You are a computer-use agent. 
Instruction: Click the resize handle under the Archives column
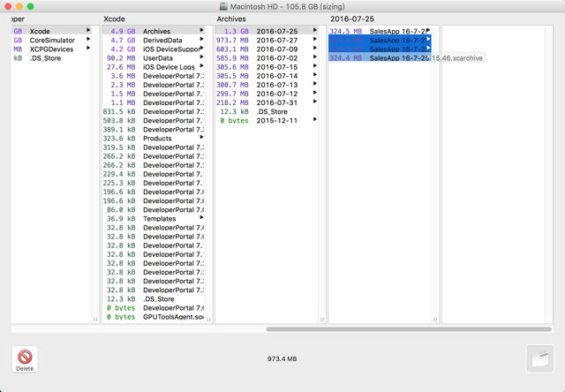pyautogui.click(x=322, y=320)
